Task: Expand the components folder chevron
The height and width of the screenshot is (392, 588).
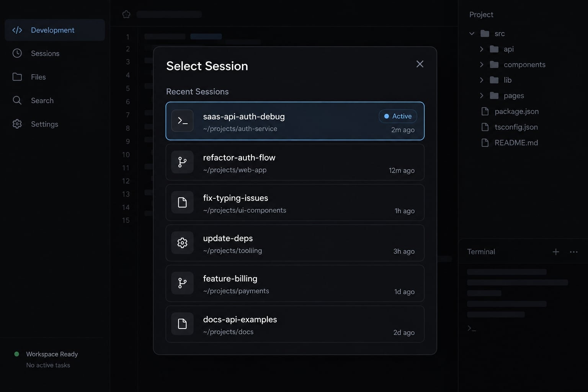Action: pos(482,65)
